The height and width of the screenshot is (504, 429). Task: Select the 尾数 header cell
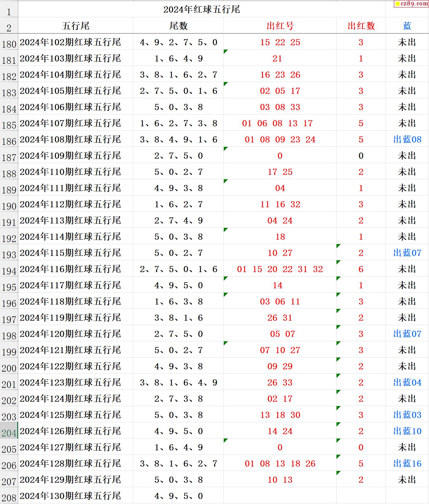(178, 26)
